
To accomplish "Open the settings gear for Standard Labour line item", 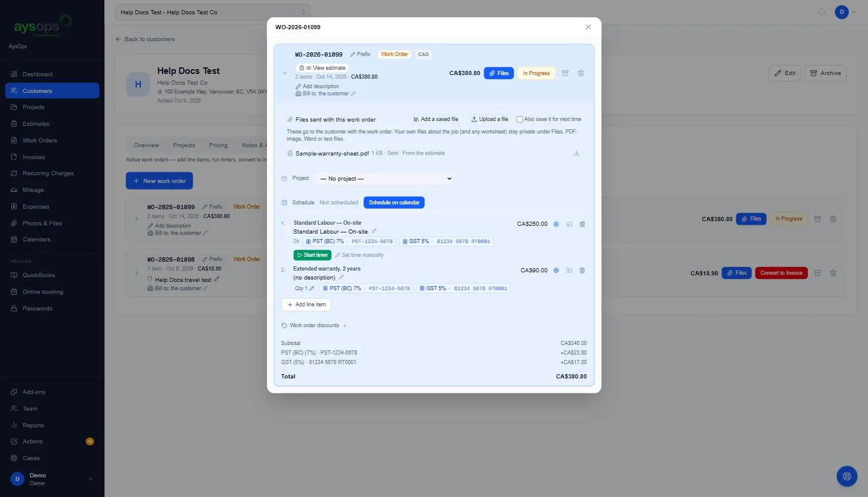I will point(556,224).
